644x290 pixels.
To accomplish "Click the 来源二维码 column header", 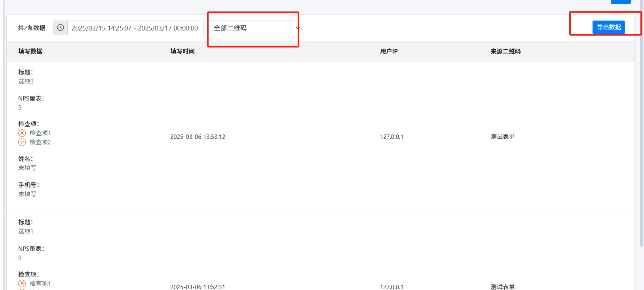I will (x=505, y=51).
